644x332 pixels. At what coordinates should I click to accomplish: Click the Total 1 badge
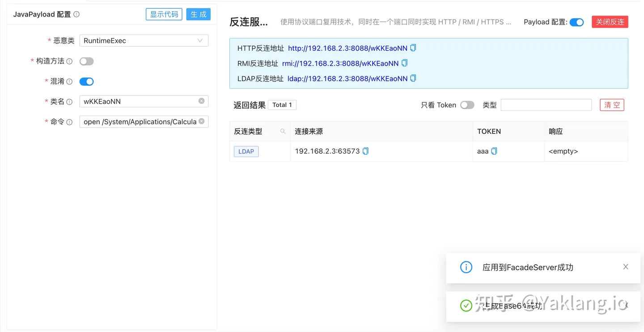pyautogui.click(x=282, y=105)
